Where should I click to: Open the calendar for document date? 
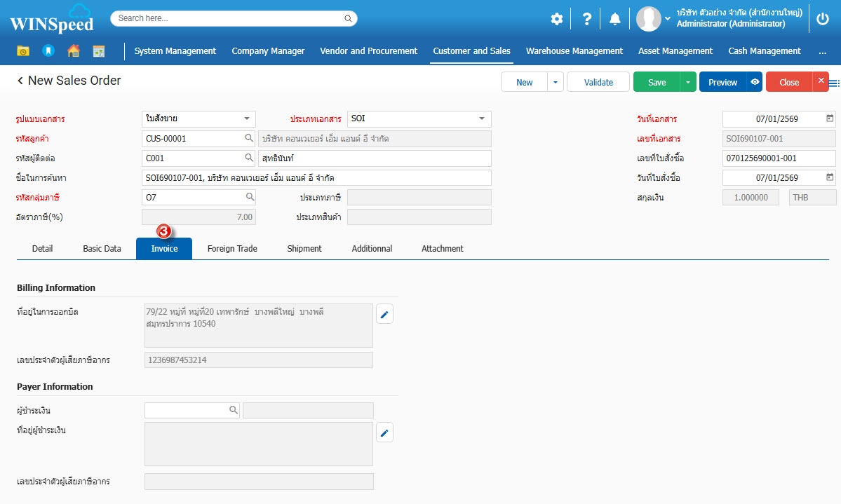(x=830, y=118)
